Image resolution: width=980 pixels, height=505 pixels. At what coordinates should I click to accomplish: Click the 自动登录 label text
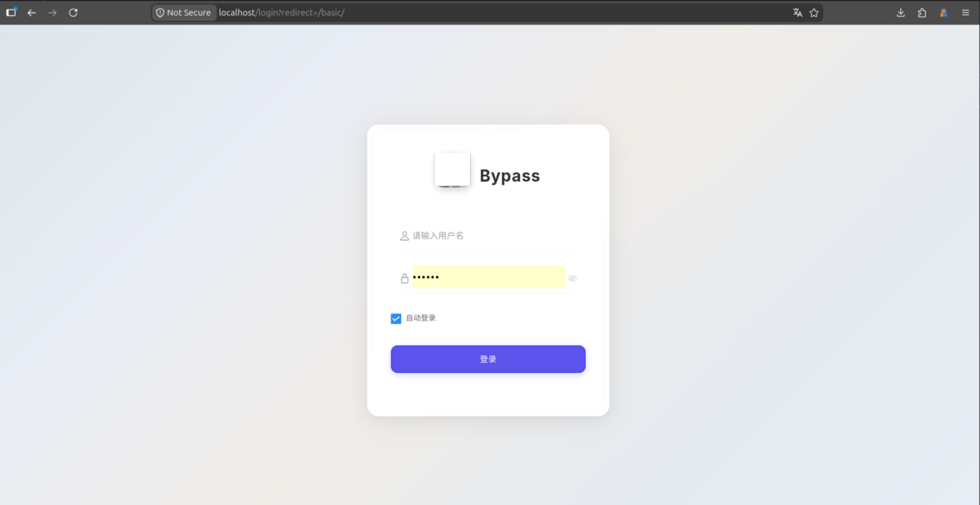click(421, 318)
